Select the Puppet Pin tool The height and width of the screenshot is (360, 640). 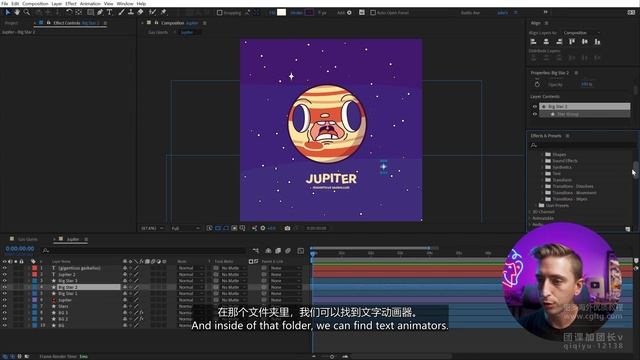(x=163, y=13)
